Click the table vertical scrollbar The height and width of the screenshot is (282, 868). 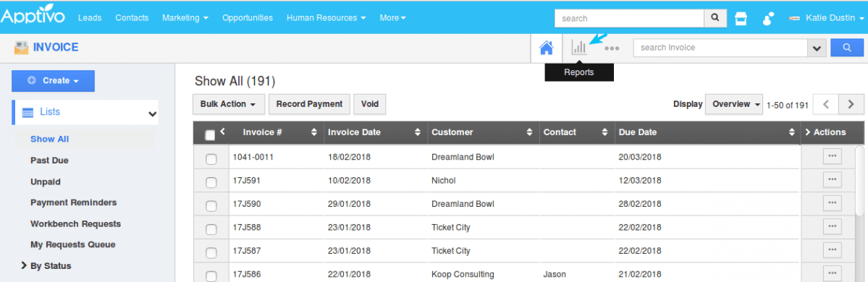pos(859,181)
